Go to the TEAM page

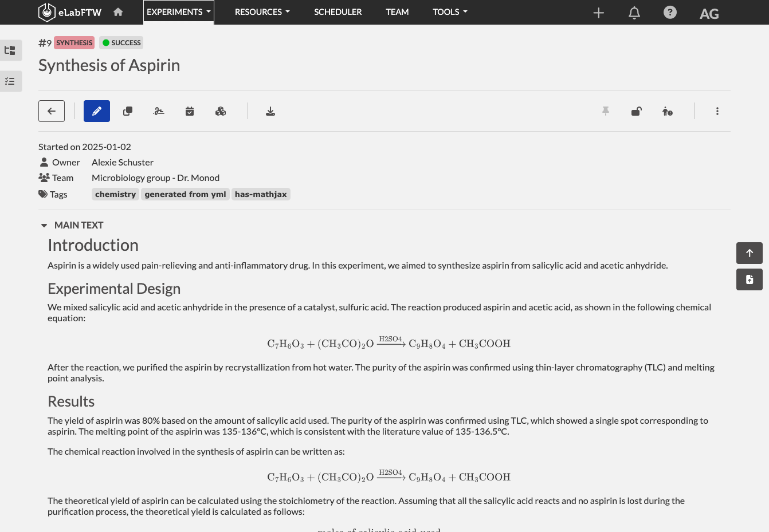tap(397, 12)
